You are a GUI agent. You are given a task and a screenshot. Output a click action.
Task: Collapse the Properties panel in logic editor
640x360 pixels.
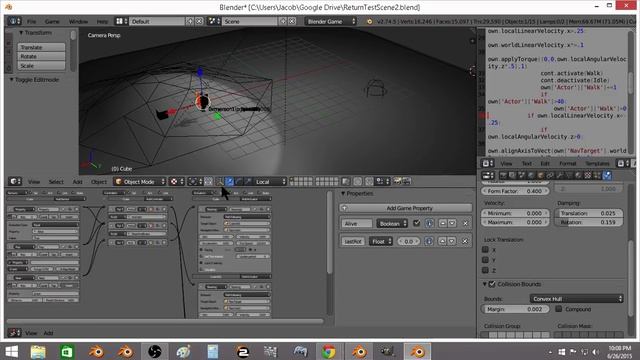pos(343,193)
